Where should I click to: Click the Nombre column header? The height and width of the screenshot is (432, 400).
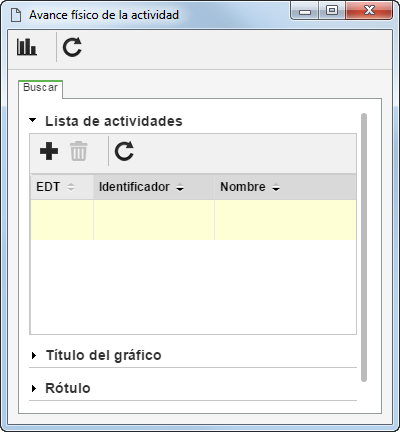[285, 187]
